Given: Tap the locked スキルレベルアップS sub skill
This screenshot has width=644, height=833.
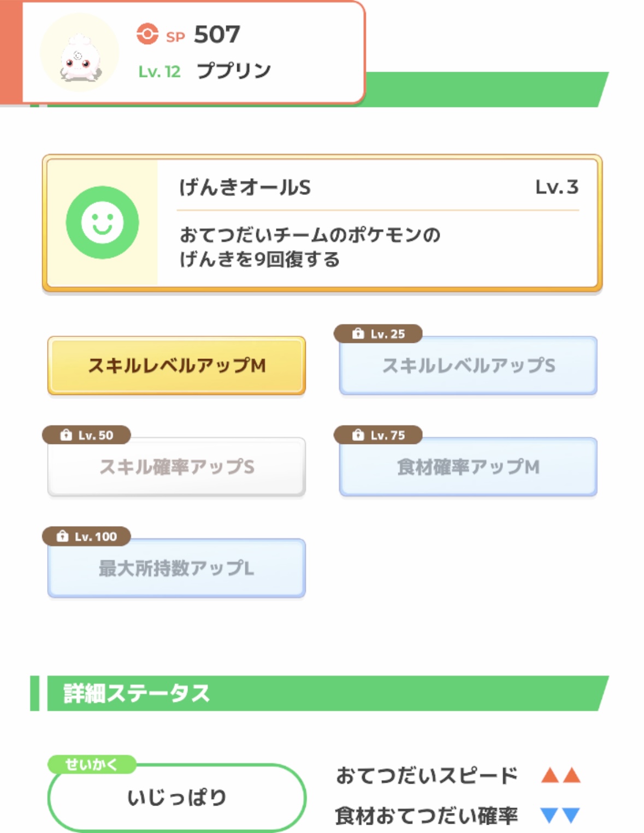Looking at the screenshot, I should click(468, 365).
